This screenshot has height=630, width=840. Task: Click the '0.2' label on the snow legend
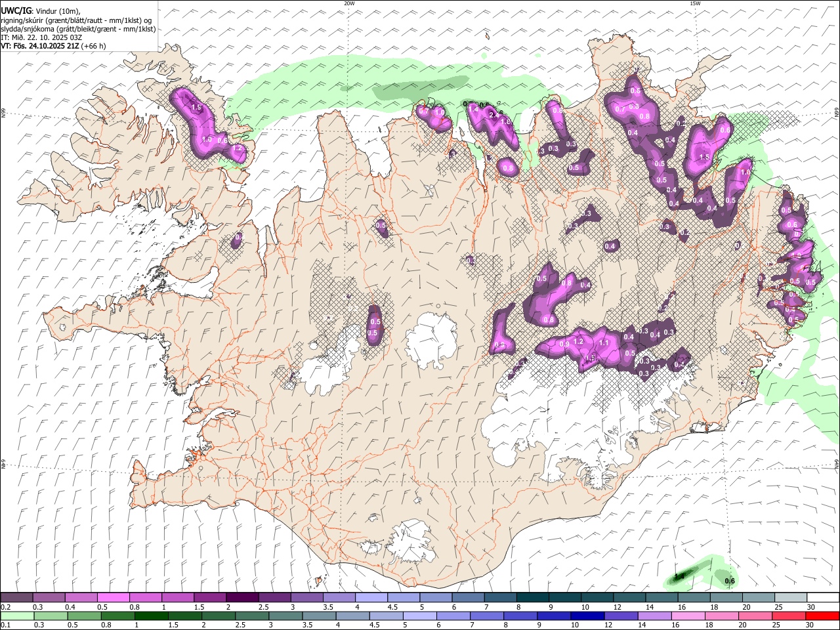pos(5,607)
